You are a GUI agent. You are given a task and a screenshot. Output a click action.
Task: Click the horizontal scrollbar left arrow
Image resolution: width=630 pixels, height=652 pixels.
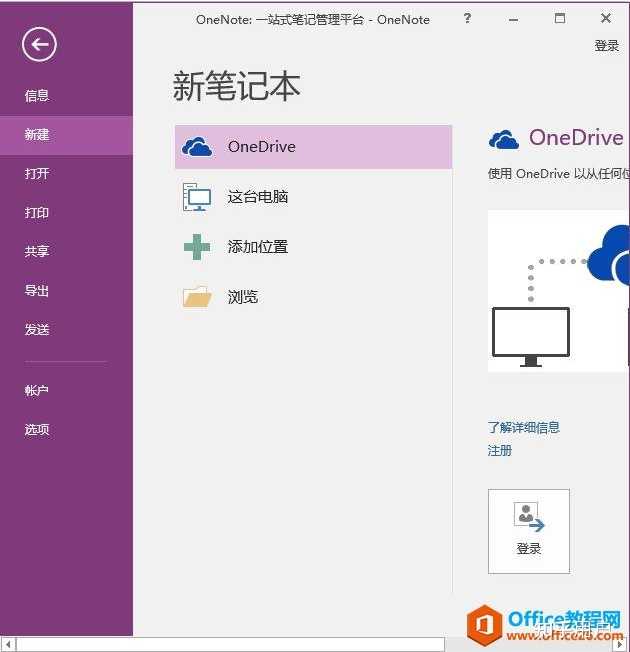(x=8, y=645)
